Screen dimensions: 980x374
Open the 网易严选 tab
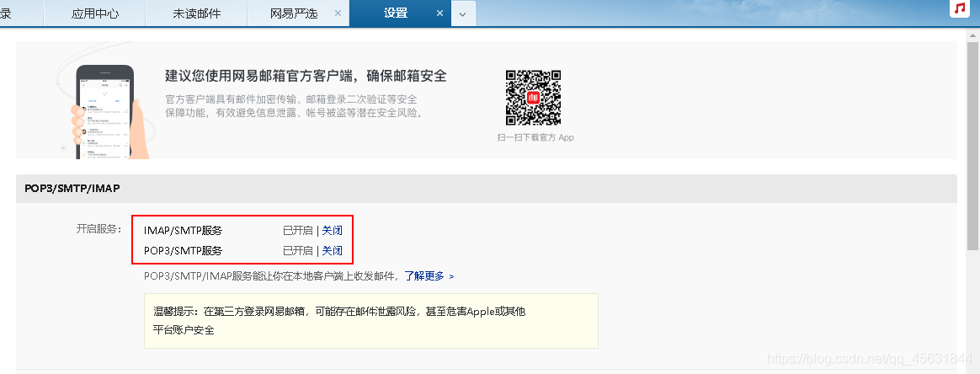tap(294, 13)
